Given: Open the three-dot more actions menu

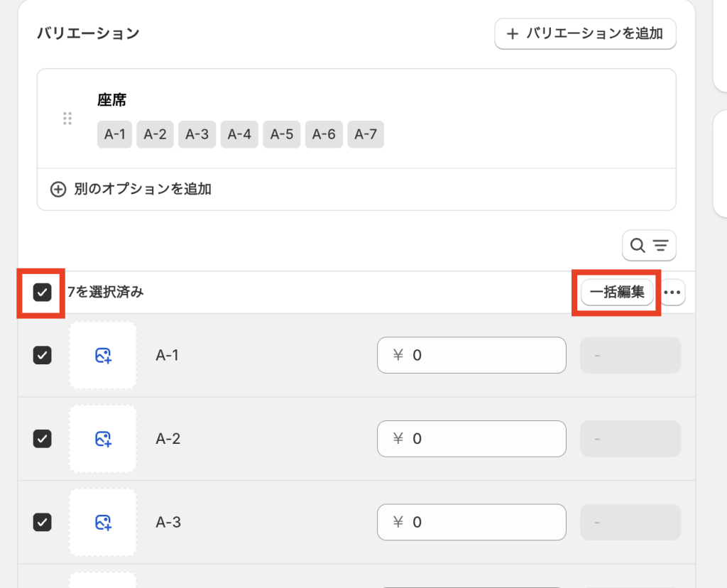Looking at the screenshot, I should click(x=673, y=292).
